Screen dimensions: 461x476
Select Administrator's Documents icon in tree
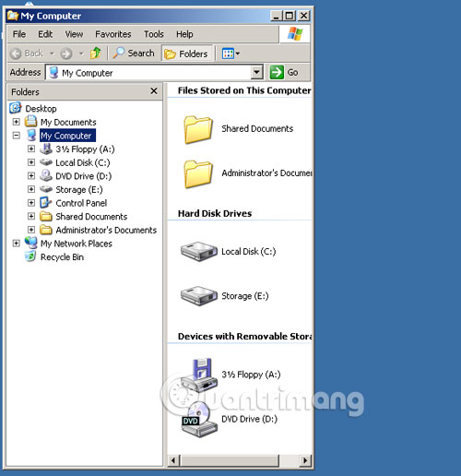pyautogui.click(x=46, y=230)
